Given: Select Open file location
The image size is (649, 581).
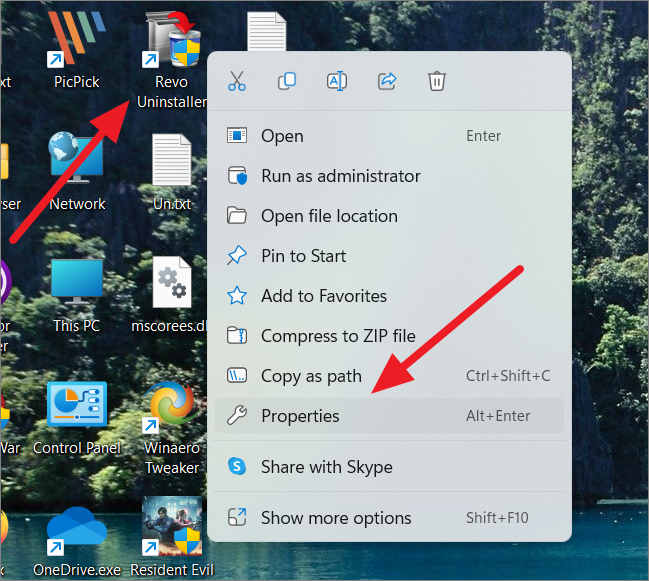Looking at the screenshot, I should click(389, 216).
